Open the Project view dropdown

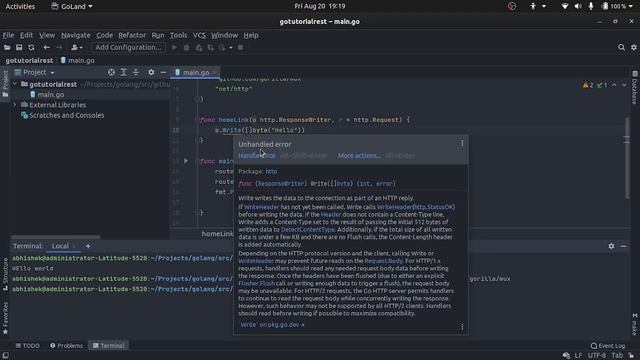[x=35, y=72]
